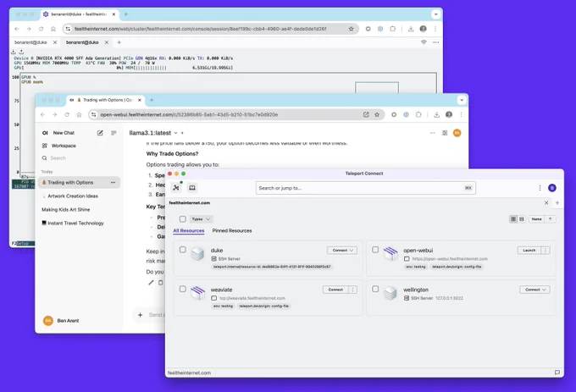
Task: Bookmark the open-webui page with star icon
Action: (x=377, y=114)
